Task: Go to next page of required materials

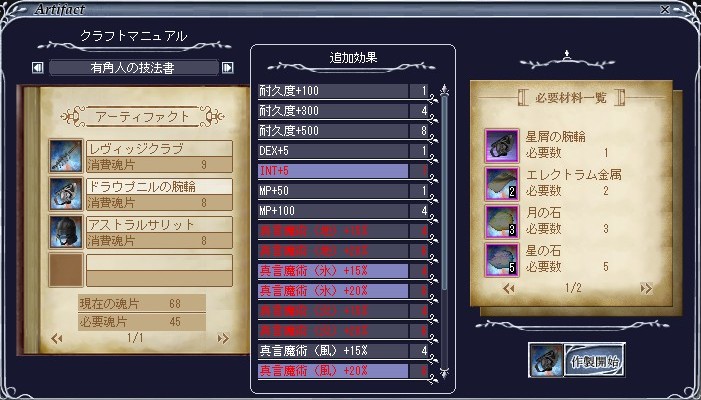Action: [x=646, y=289]
